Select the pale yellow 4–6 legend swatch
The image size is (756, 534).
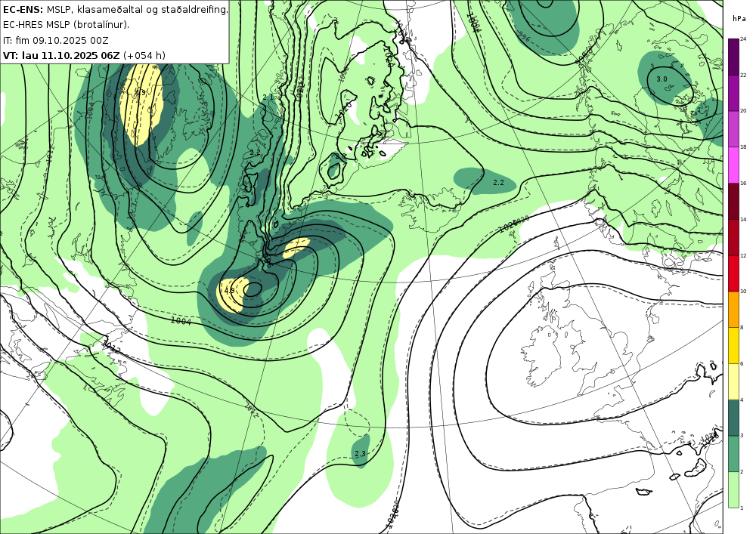[x=733, y=381]
